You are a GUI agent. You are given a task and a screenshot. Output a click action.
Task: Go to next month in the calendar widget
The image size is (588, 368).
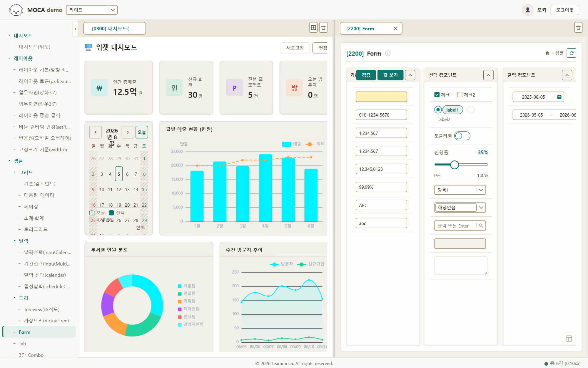128,132
